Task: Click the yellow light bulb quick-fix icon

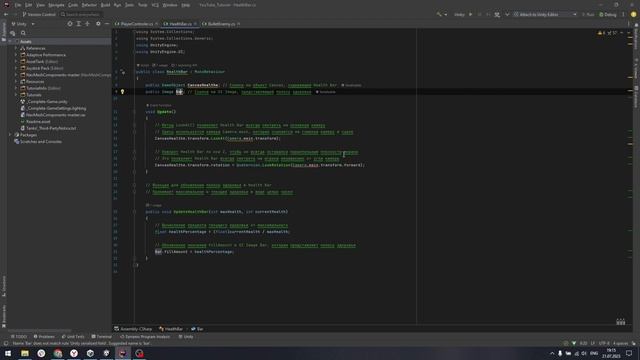Action: pos(122,92)
